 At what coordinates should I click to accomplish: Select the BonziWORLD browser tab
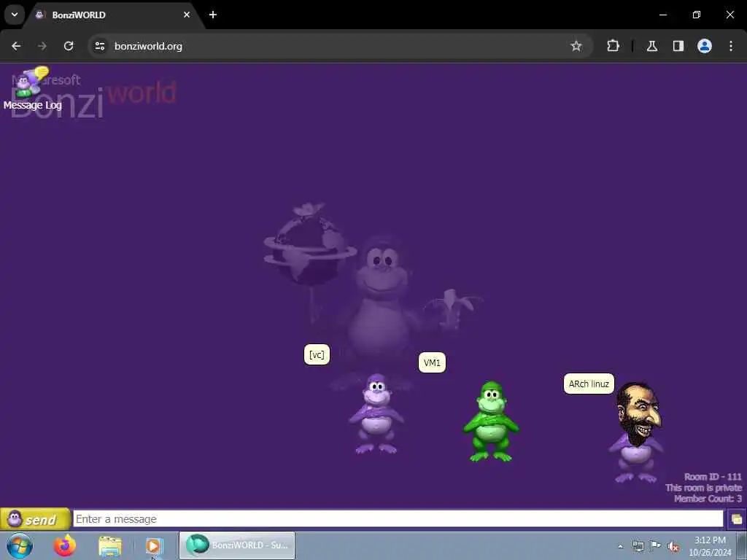[x=115, y=15]
